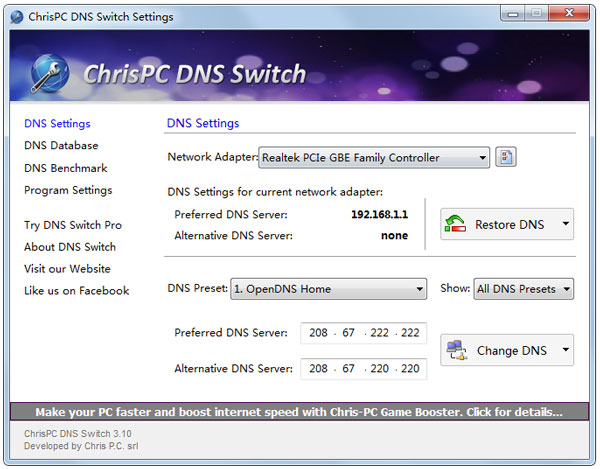600x469 pixels.
Task: Open the DNS Database section
Action: pos(61,145)
